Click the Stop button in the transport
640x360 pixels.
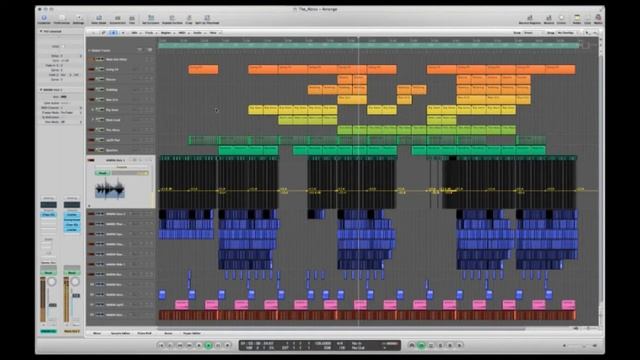pos(199,346)
